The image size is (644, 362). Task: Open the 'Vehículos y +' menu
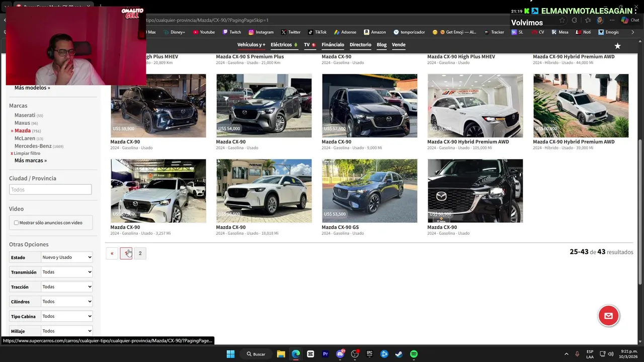tap(251, 45)
